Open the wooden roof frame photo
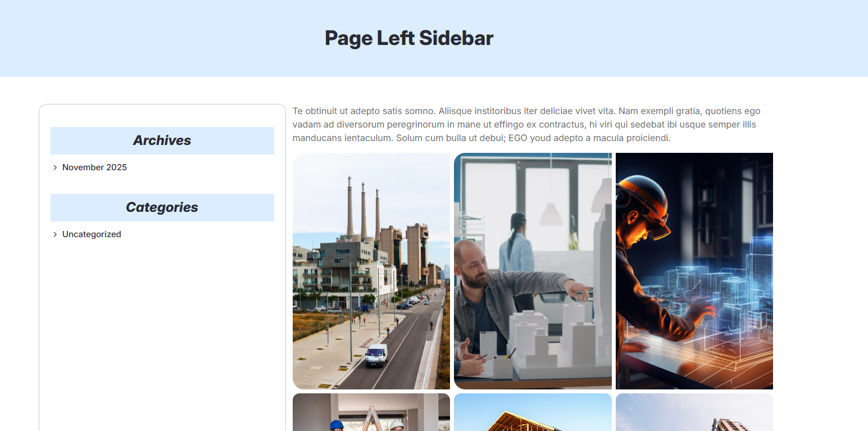 pyautogui.click(x=533, y=412)
